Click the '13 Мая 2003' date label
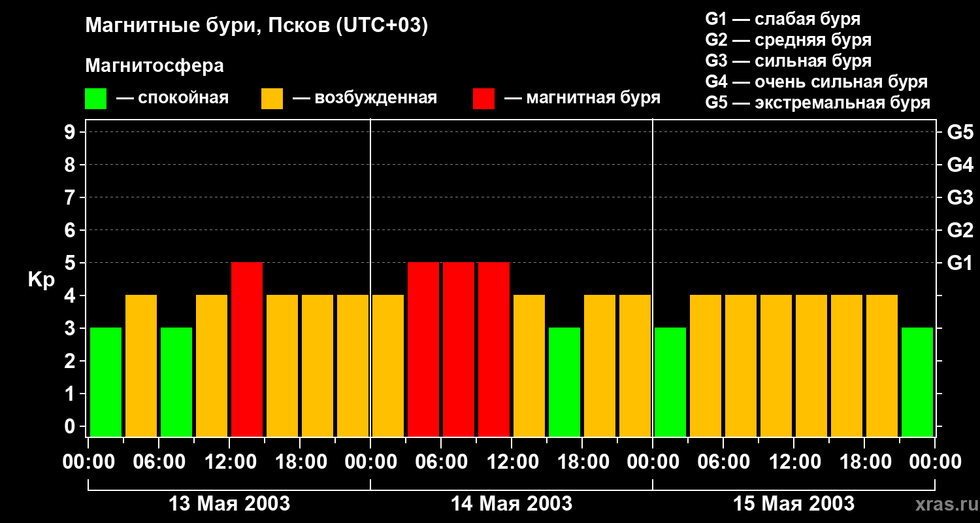 (229, 504)
